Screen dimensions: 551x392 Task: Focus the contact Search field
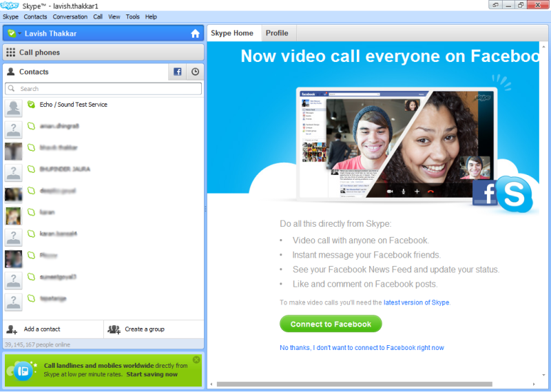(103, 89)
